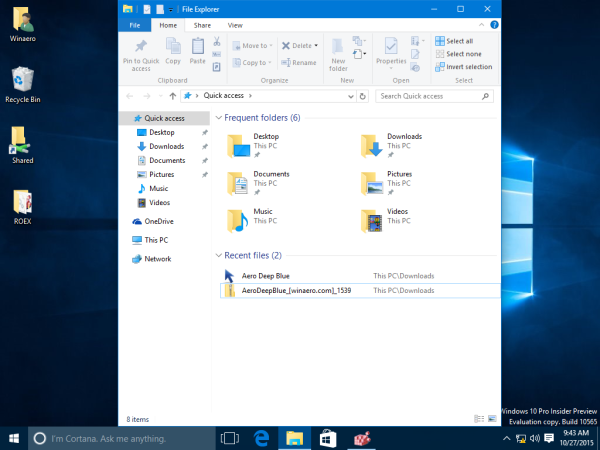
Task: Expand the address bar history dropdown
Action: (351, 96)
